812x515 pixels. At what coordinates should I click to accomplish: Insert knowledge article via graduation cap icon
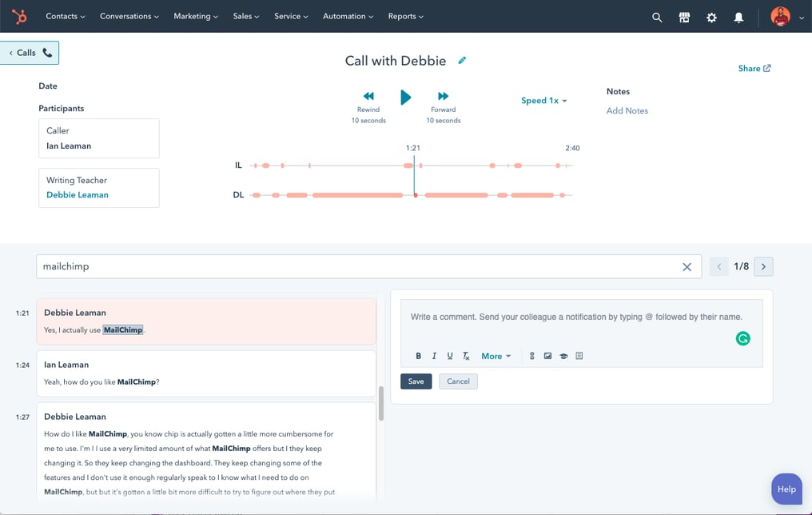(563, 356)
